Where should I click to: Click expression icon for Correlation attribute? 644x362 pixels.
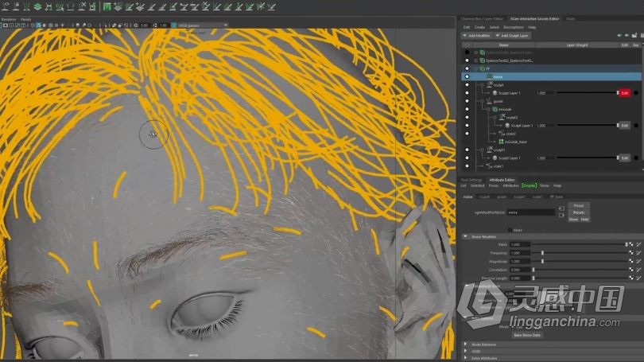[x=638, y=270]
